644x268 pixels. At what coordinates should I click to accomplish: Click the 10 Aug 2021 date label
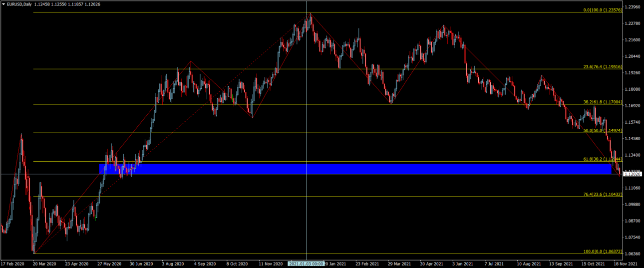coord(529,264)
